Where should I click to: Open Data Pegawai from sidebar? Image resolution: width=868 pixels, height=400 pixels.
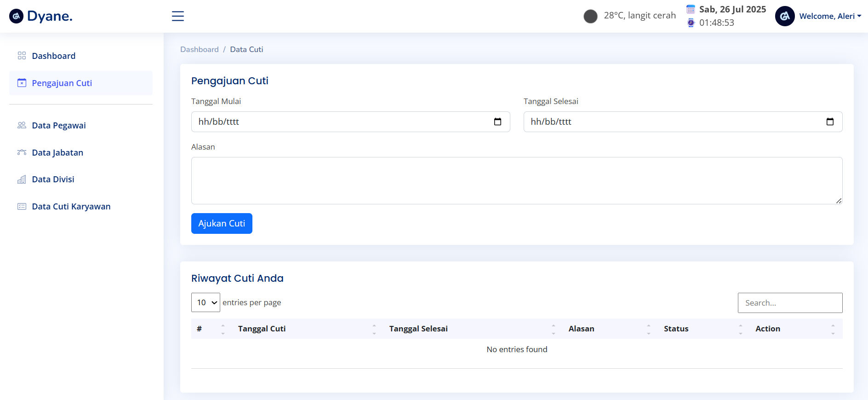[59, 126]
